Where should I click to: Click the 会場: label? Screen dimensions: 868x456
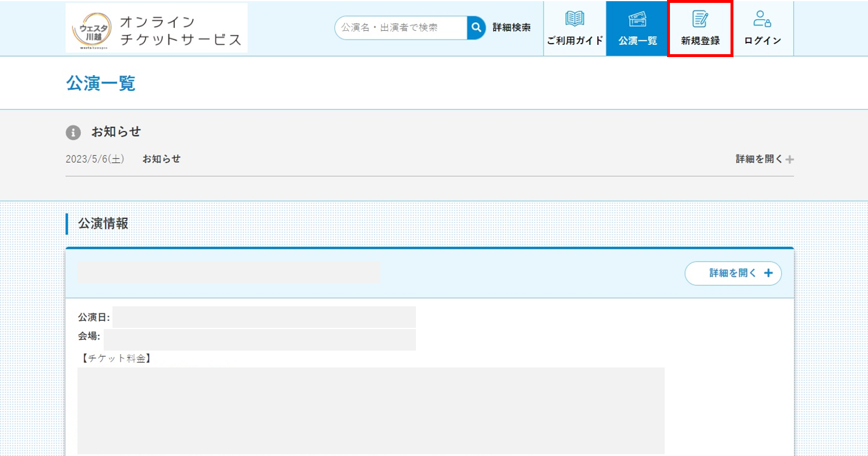point(89,337)
